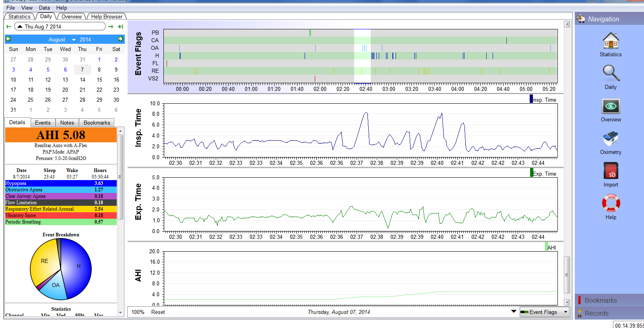Click the graph area scrollbar down arrow
The height and width of the screenshot is (328, 644).
pyautogui.click(x=567, y=302)
